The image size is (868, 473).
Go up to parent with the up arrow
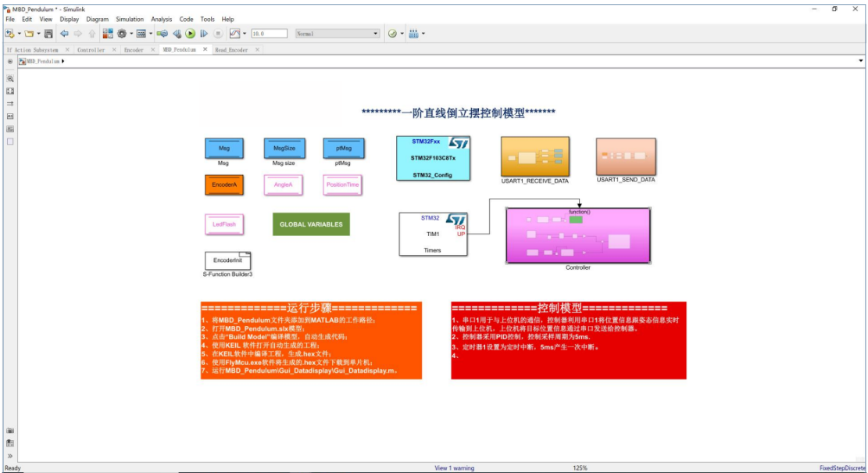tap(92, 34)
